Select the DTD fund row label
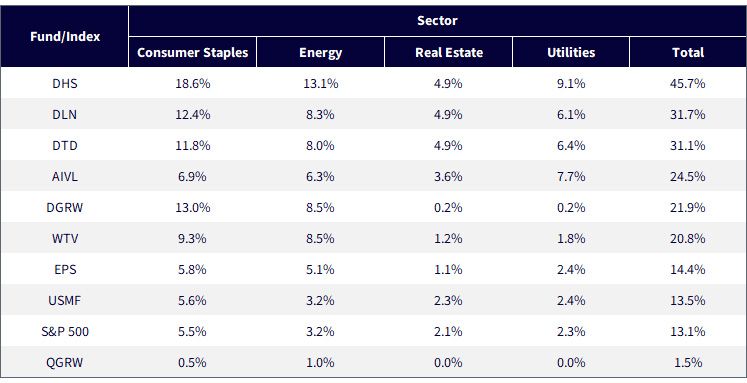 [65, 145]
